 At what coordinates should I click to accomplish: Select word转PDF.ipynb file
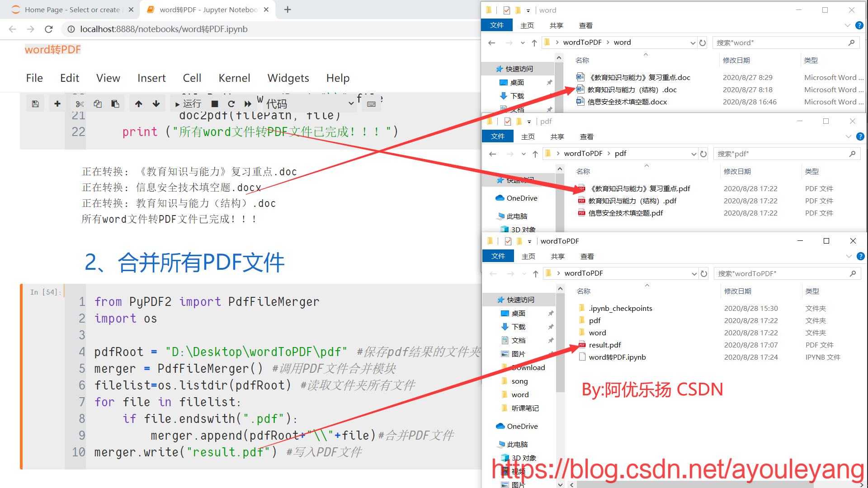tap(617, 357)
